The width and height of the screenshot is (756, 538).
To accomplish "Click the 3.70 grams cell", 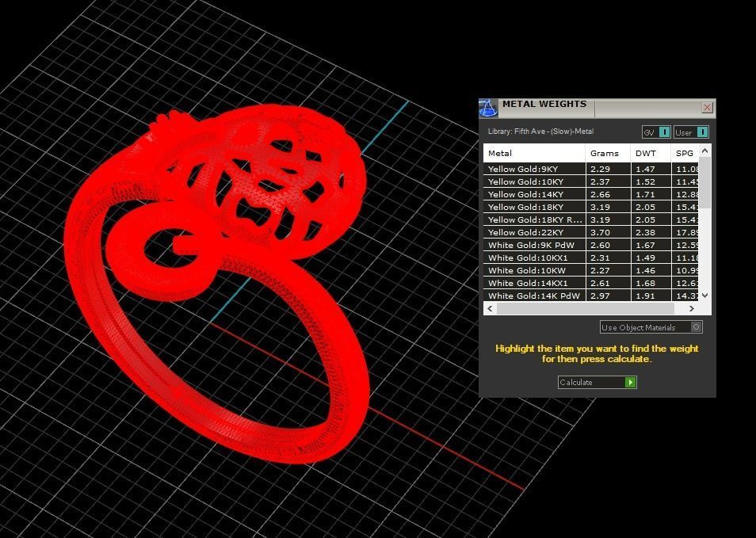I will pyautogui.click(x=608, y=232).
